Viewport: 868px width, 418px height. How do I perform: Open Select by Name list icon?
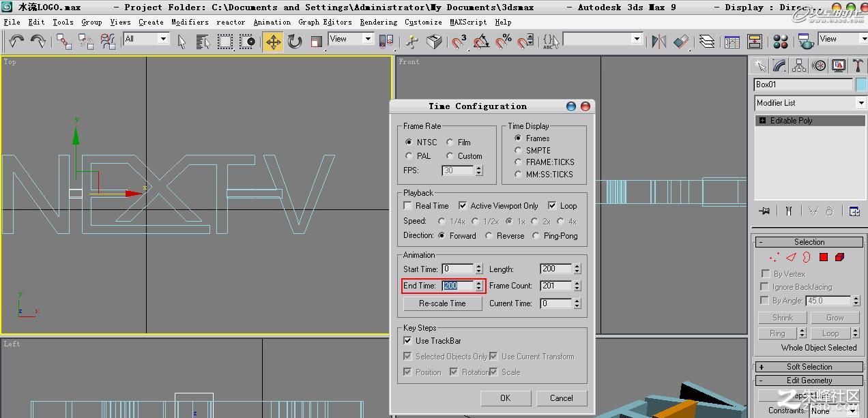coord(203,42)
